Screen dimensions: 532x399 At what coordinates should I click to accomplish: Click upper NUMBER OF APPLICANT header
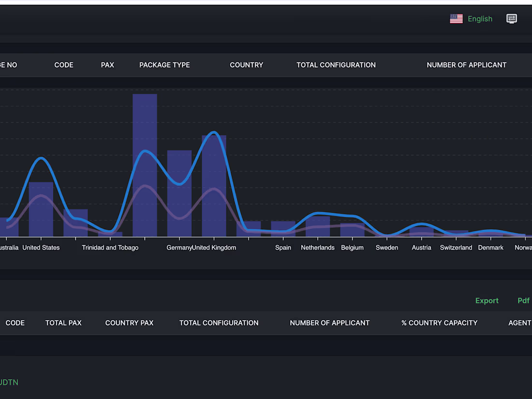(467, 65)
